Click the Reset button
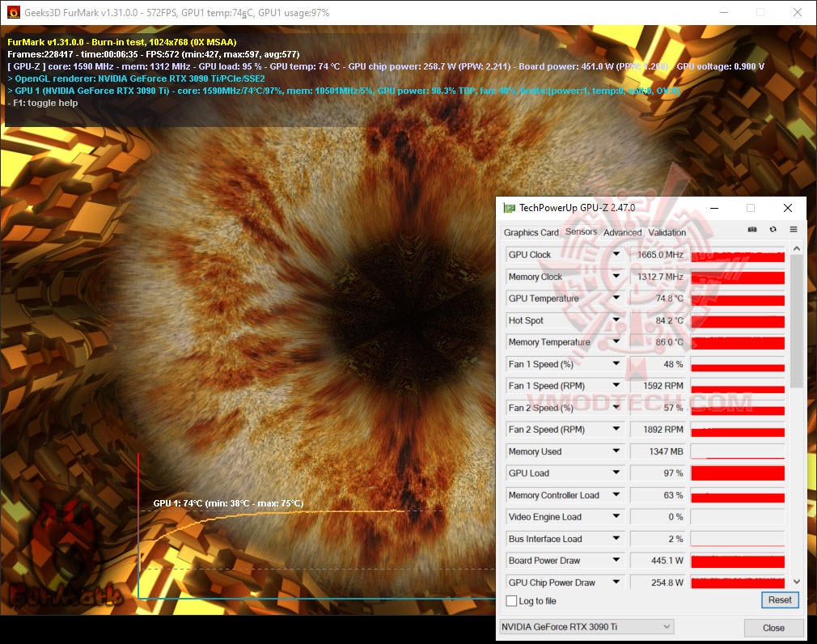 780,600
